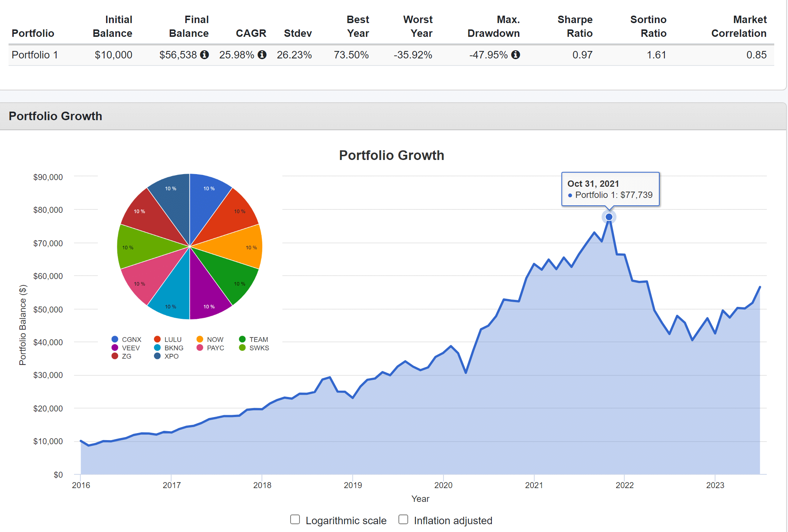
Task: Toggle VEEV legend marker
Action: point(115,348)
